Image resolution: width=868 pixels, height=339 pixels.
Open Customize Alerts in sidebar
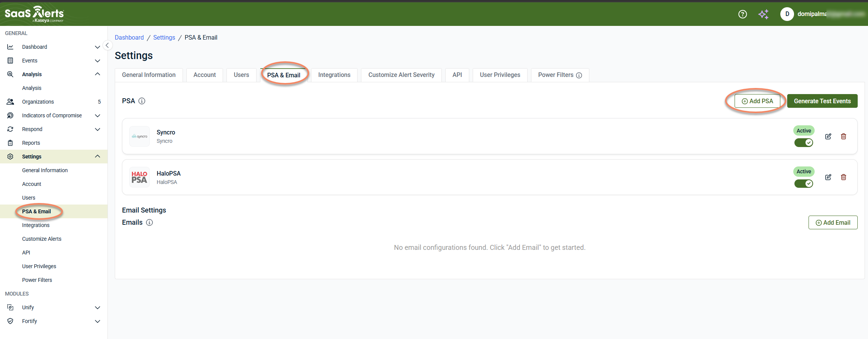tap(42, 239)
